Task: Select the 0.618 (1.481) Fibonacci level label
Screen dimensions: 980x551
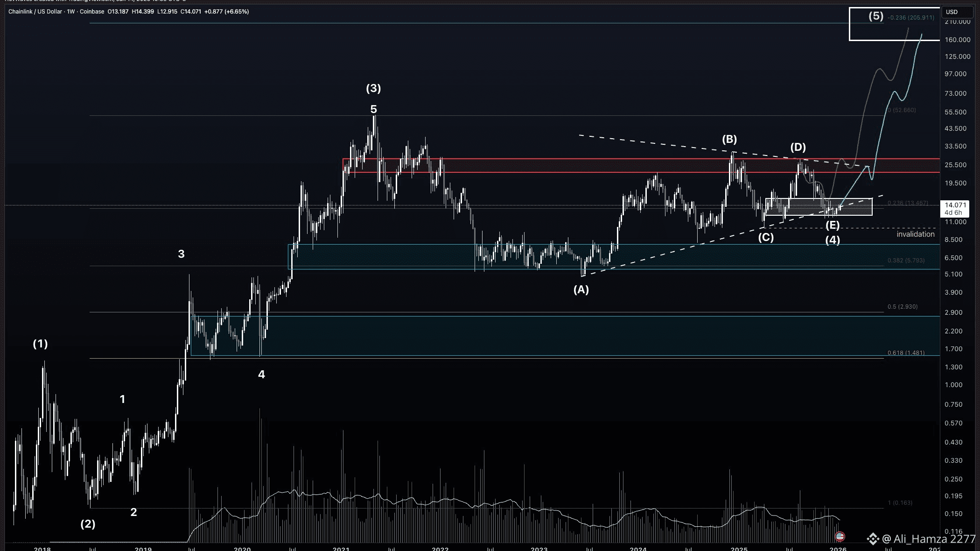Action: (x=905, y=353)
